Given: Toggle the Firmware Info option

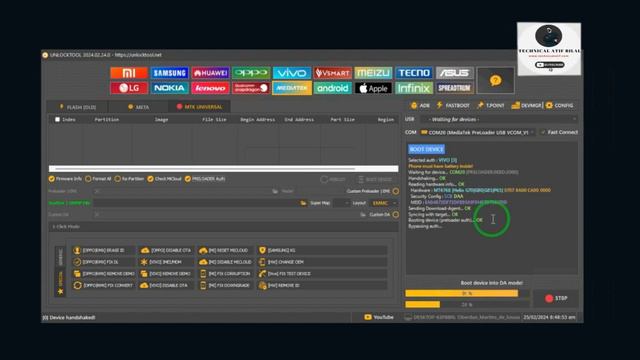Looking at the screenshot, I should click(65, 179).
